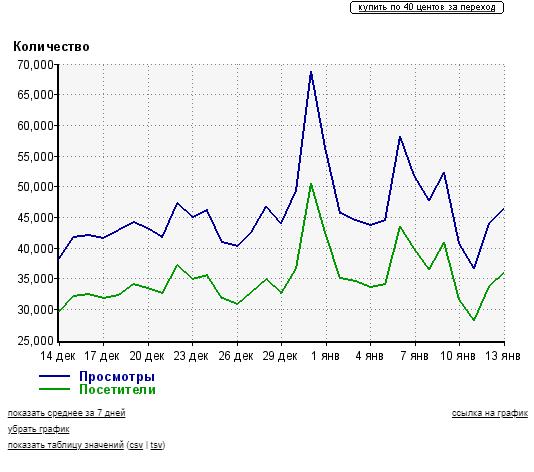Click the '14 дек' date label
This screenshot has height=472, width=534.
(58, 356)
